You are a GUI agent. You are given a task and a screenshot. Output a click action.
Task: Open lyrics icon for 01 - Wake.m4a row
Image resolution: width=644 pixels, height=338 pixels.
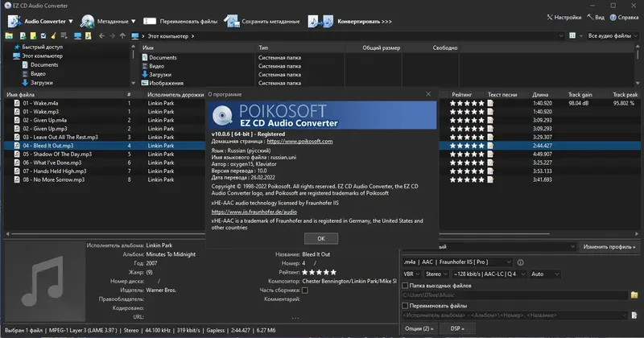click(x=490, y=103)
